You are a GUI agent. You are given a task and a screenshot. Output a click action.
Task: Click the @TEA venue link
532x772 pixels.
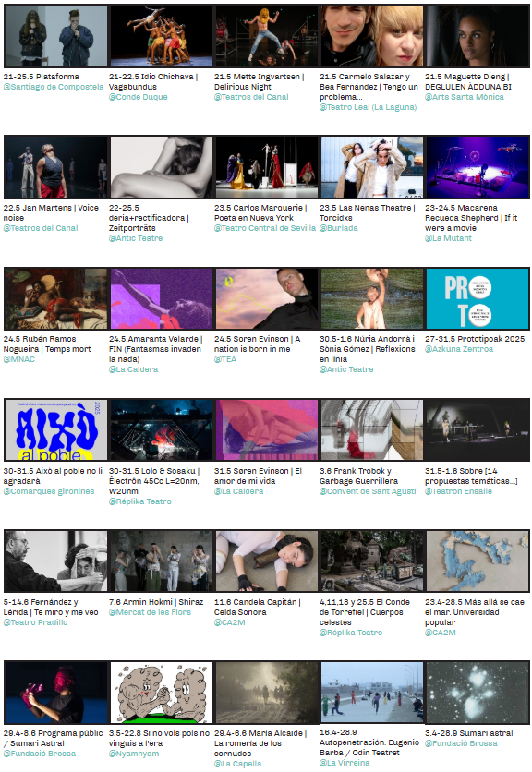[x=225, y=359]
